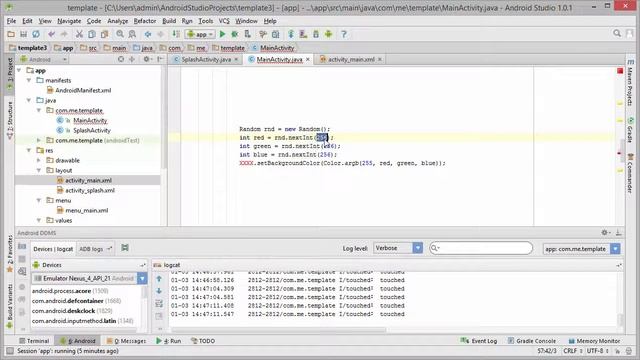This screenshot has height=360, width=640.
Task: Collapse the layout folder
Action: point(39,171)
